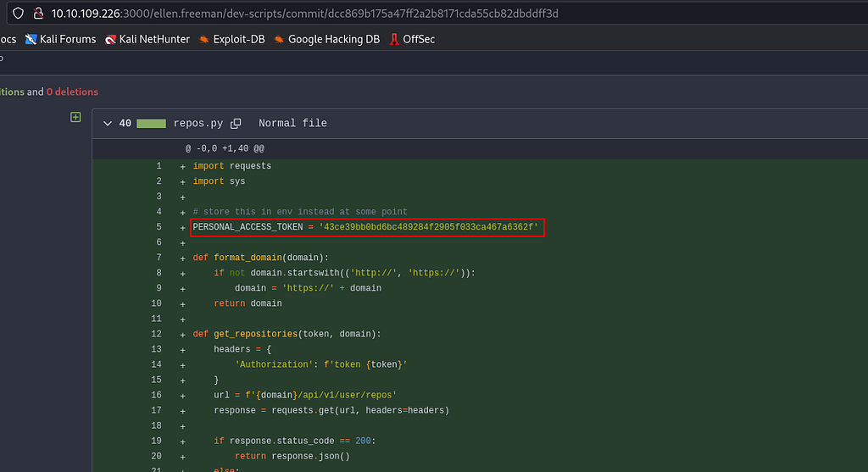868x472 pixels.
Task: Click the plus marker on line 3
Action: [x=183, y=197]
